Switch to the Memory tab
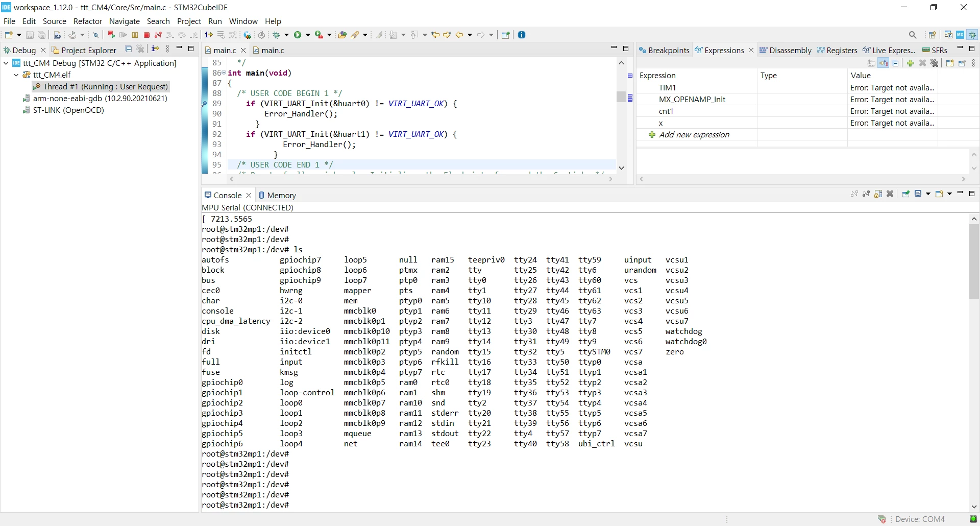This screenshot has width=980, height=526. (277, 195)
